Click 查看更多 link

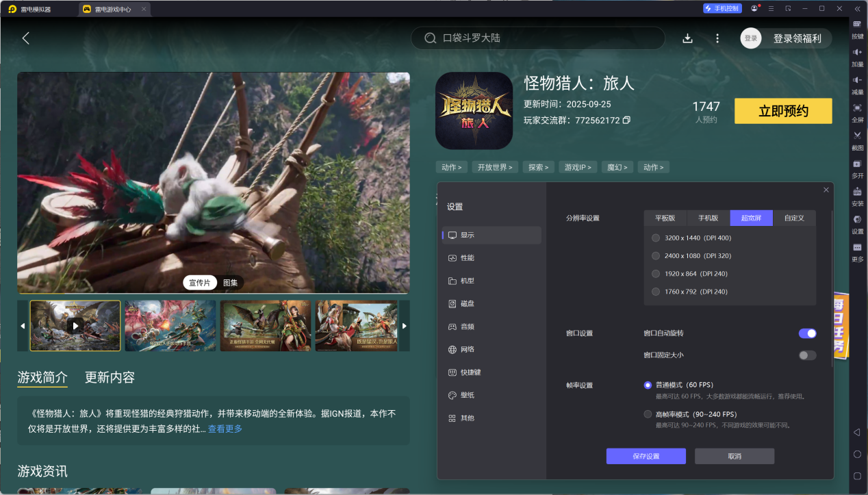point(225,429)
